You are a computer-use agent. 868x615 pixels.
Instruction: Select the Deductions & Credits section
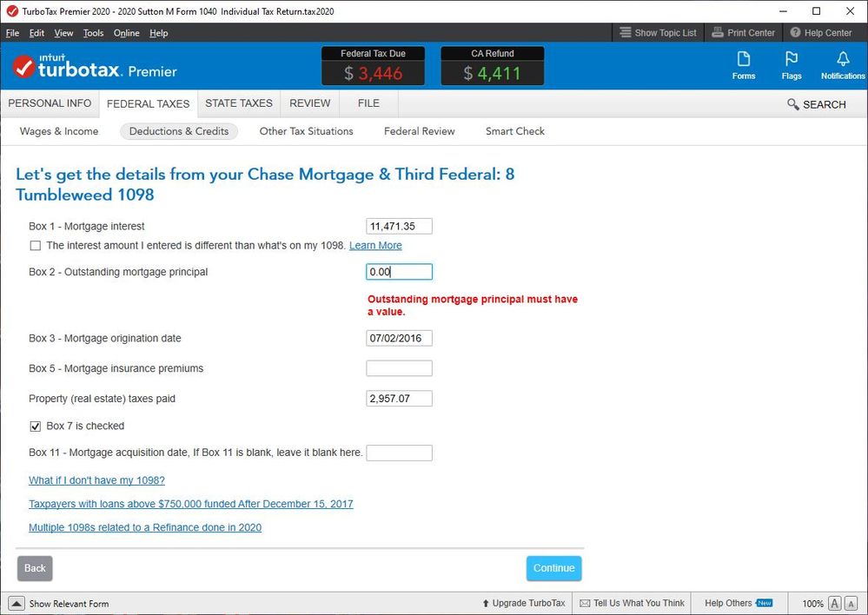click(x=179, y=131)
